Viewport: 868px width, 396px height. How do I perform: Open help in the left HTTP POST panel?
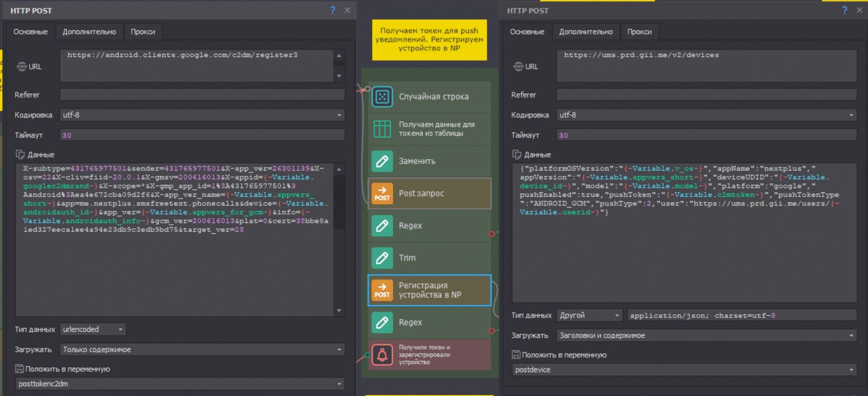pyautogui.click(x=332, y=10)
